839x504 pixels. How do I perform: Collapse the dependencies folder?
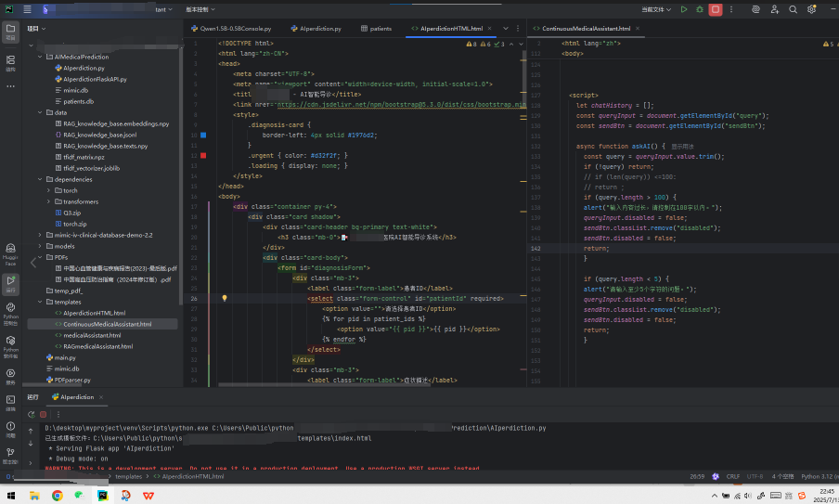(x=40, y=180)
